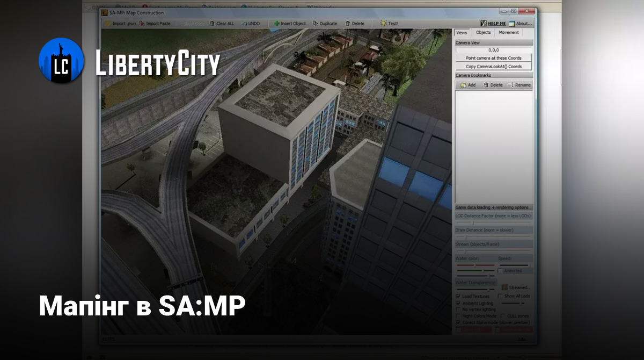Click the SA-MP Map Construction title bar icon
This screenshot has height=360, width=644.
pyautogui.click(x=105, y=12)
